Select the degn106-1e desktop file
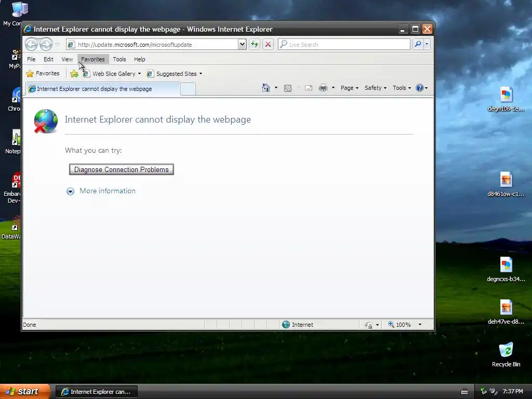532x399 pixels. point(506,99)
